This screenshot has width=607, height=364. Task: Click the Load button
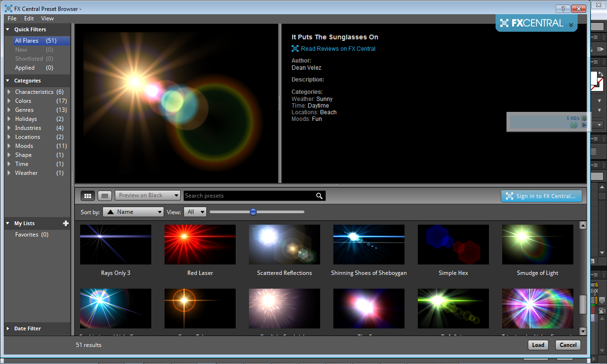[538, 345]
